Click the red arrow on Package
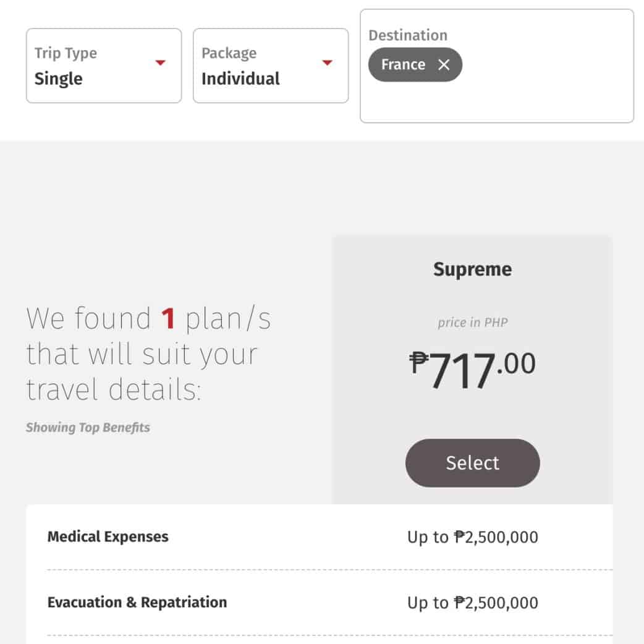Viewport: 644px width, 644px height. 328,62
